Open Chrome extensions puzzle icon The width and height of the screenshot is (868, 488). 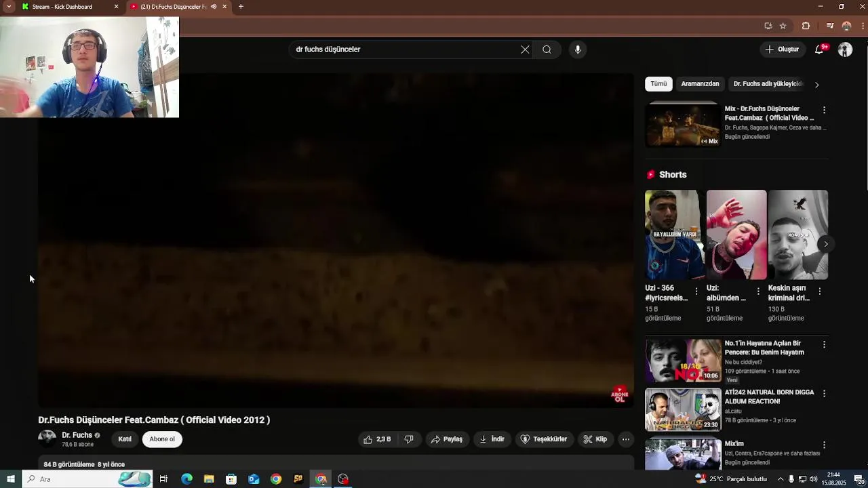(806, 26)
